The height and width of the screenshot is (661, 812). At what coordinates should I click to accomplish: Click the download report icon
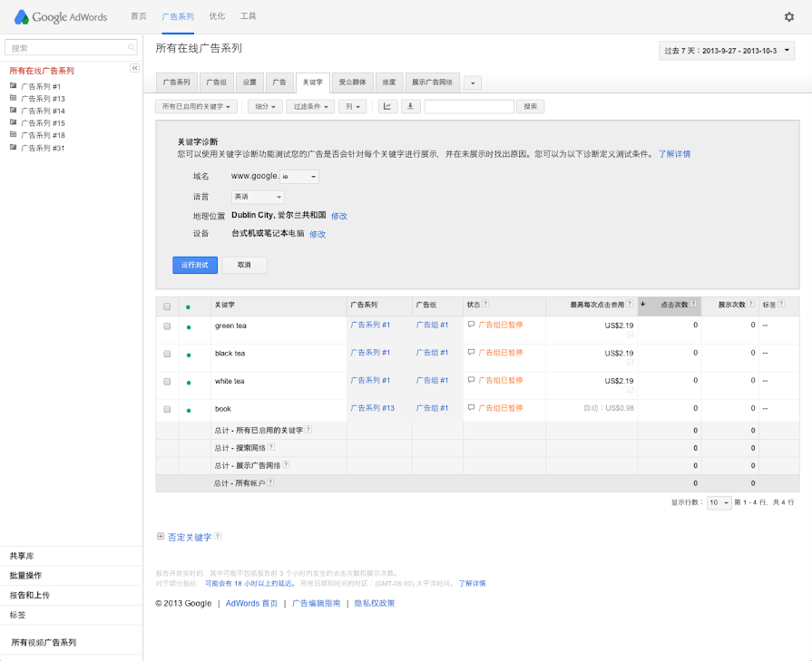[411, 106]
